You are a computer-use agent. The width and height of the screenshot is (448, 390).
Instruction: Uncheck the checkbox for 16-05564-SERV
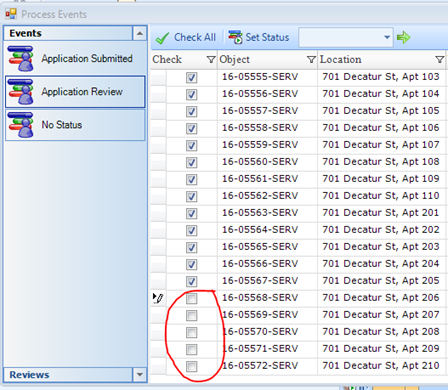pos(192,230)
